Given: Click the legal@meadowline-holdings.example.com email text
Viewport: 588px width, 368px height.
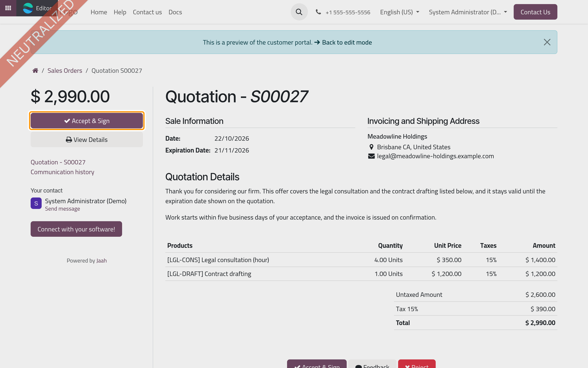Looking at the screenshot, I should [435, 156].
